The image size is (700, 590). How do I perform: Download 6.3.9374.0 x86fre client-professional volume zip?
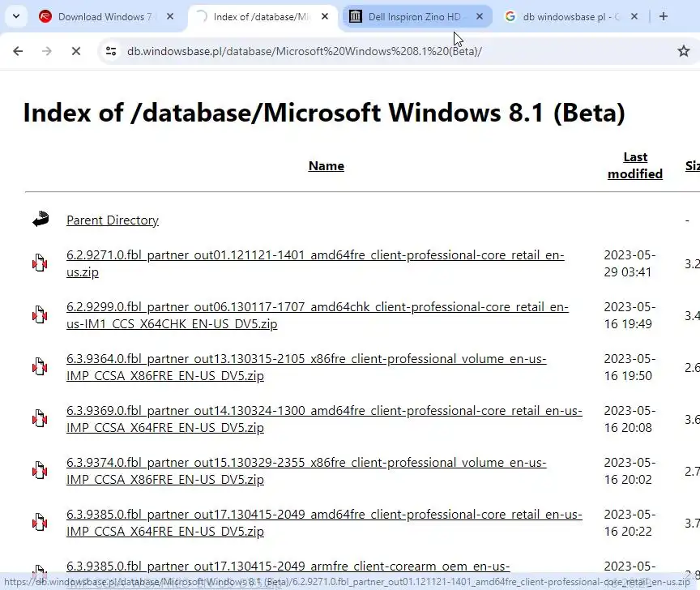tap(306, 471)
